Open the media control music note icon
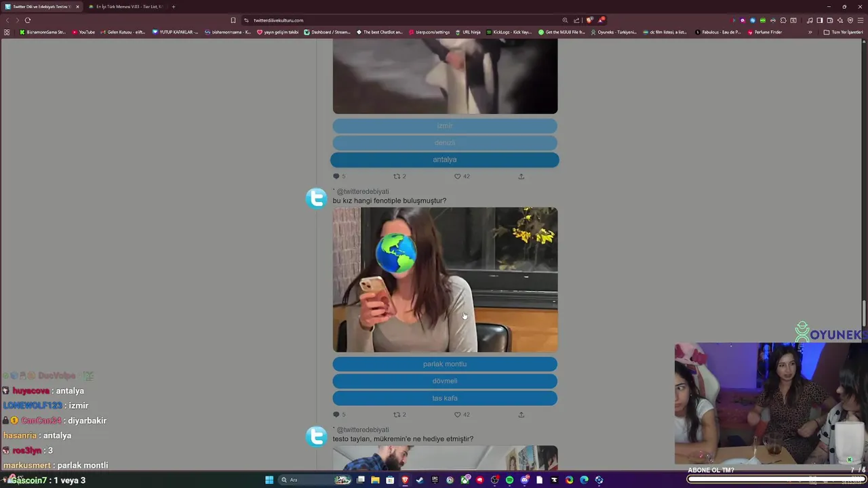The image size is (868, 488). [x=810, y=20]
